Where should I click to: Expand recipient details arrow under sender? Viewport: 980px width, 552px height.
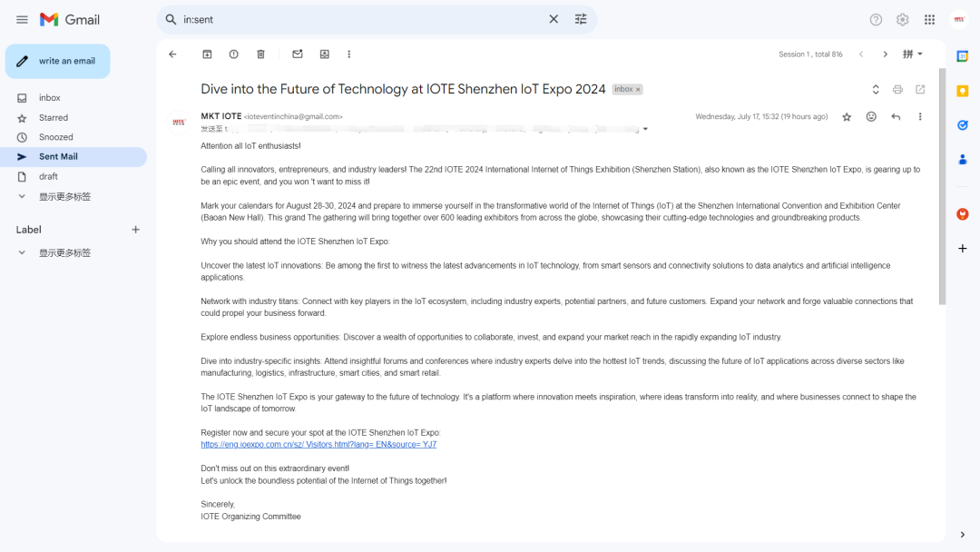click(645, 129)
